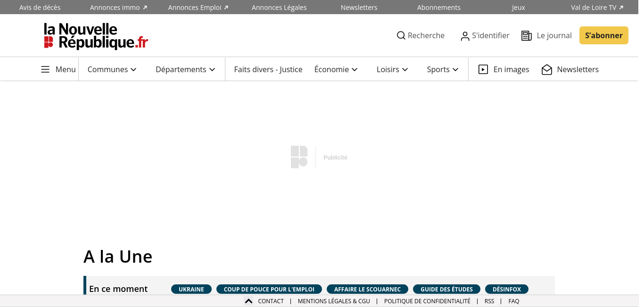Click the envelope icon beside Newsletters
Image resolution: width=644 pixels, height=307 pixels.
547,69
